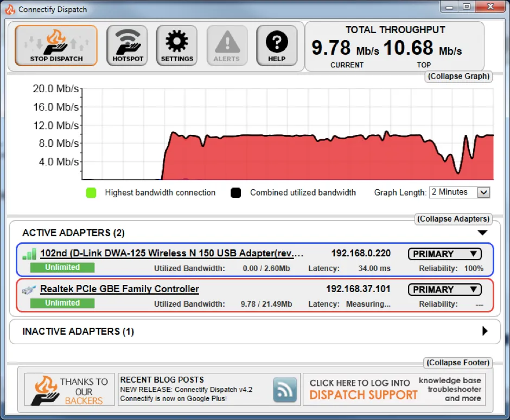
Task: Collapse the throughput graph
Action: (x=458, y=76)
